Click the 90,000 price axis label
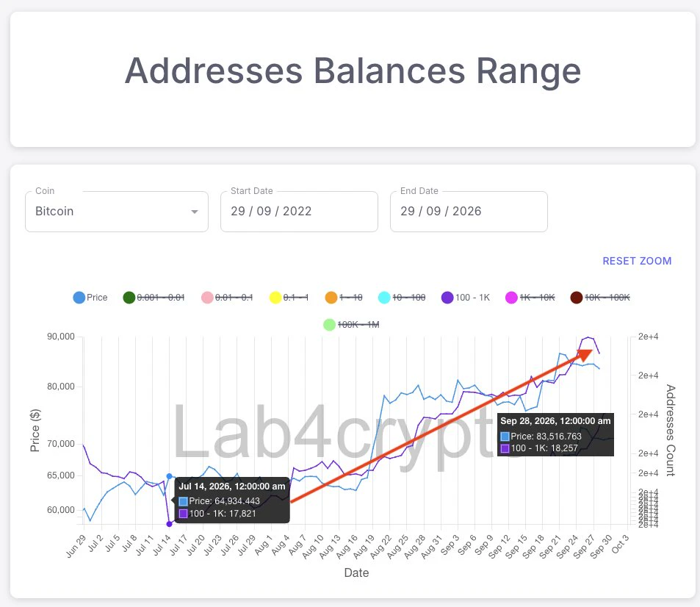This screenshot has height=607, width=700. coord(61,337)
